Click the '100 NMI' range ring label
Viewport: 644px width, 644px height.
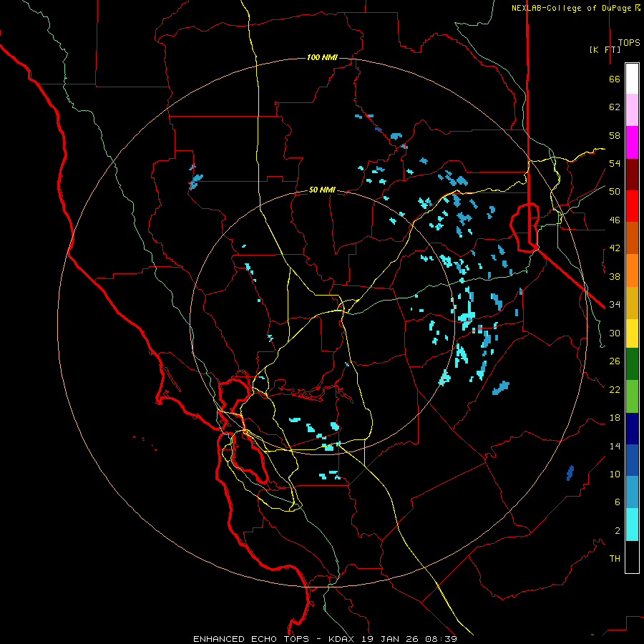click(322, 57)
